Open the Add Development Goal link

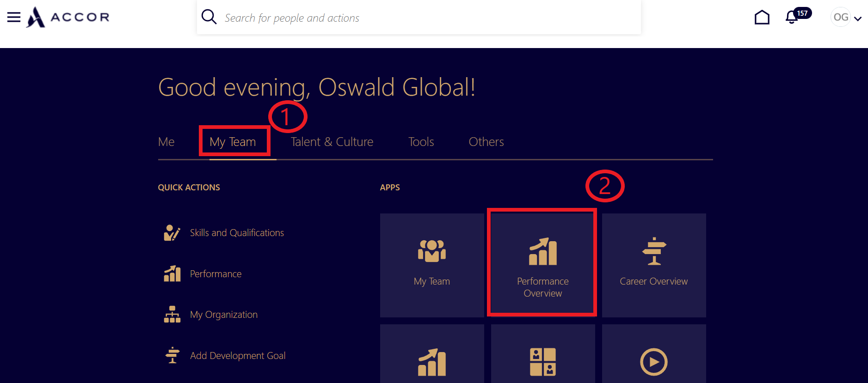click(238, 356)
